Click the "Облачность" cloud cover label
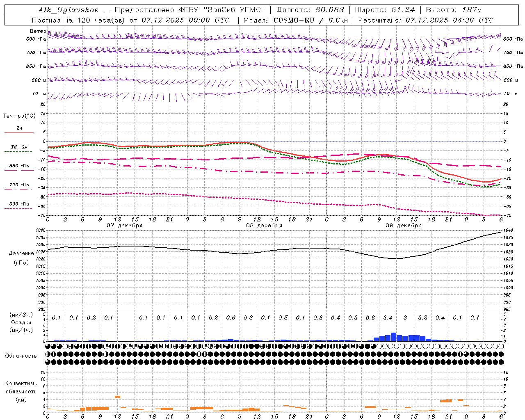525x420 pixels. [x=21, y=356]
